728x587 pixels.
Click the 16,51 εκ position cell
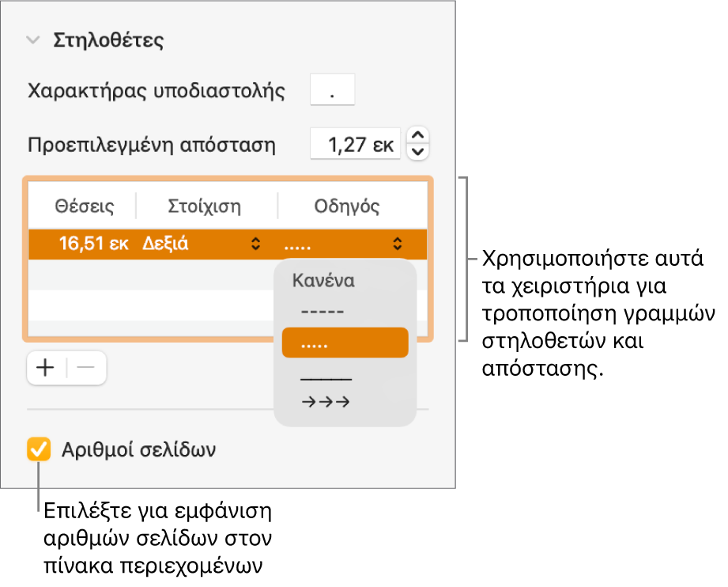click(93, 244)
